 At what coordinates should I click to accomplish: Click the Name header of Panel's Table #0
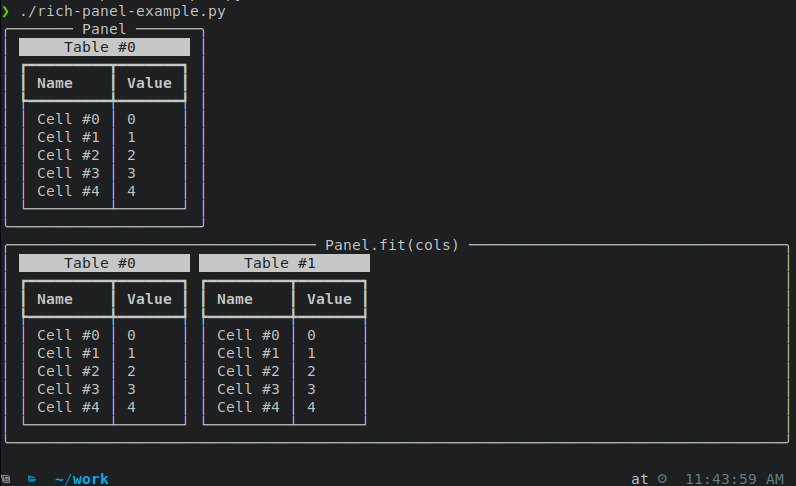coord(55,83)
